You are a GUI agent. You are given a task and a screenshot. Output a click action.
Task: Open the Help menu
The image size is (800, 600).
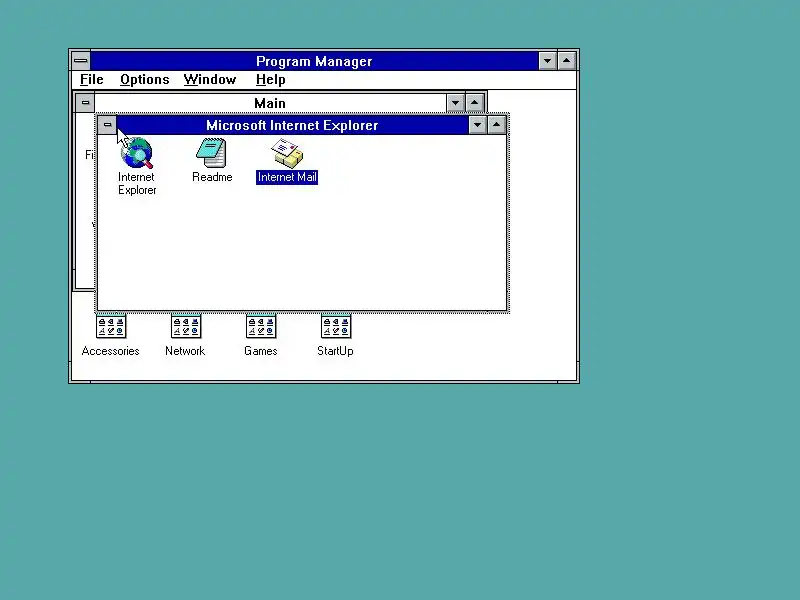pos(270,80)
